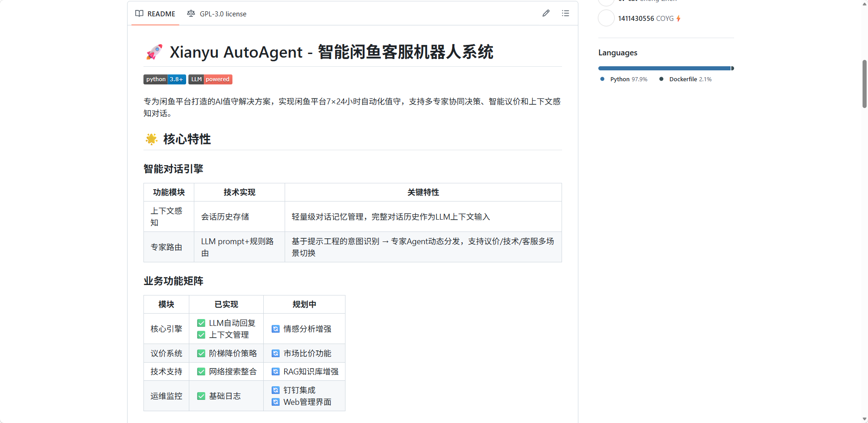Click the checkmark beside 阶梯降价策略
The width and height of the screenshot is (868, 423).
pyautogui.click(x=201, y=354)
